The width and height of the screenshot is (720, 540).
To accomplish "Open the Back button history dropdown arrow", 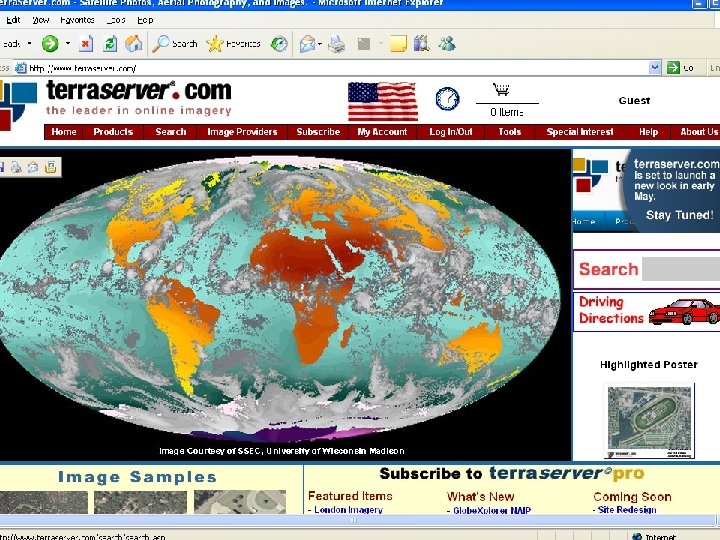I will (30, 44).
